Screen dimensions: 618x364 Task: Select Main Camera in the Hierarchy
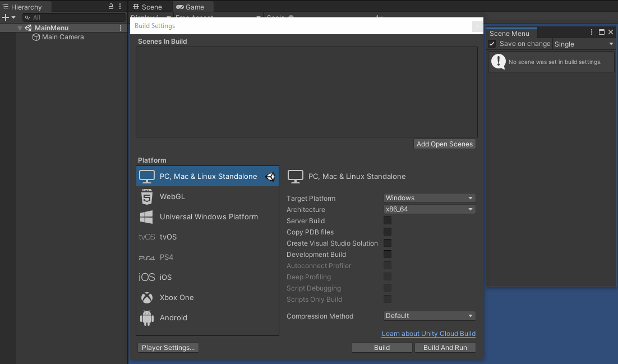click(x=63, y=37)
